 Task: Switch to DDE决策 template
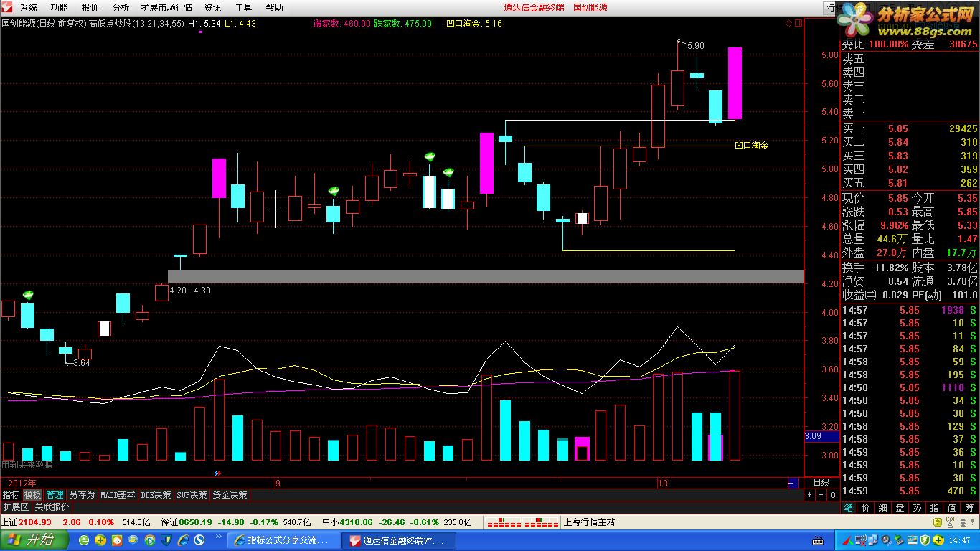coord(156,495)
